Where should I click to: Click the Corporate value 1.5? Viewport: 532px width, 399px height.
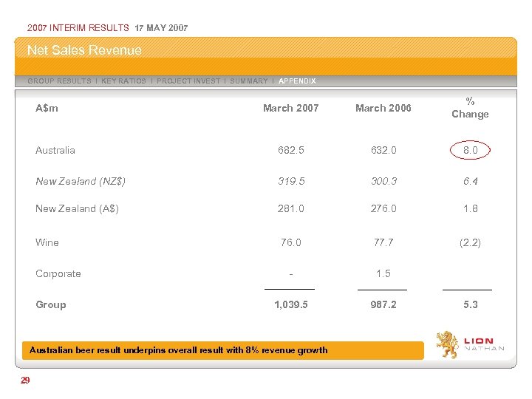tap(383, 273)
